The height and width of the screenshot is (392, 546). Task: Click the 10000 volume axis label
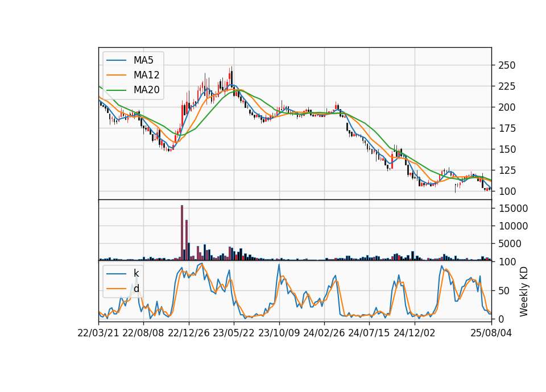pos(513,226)
